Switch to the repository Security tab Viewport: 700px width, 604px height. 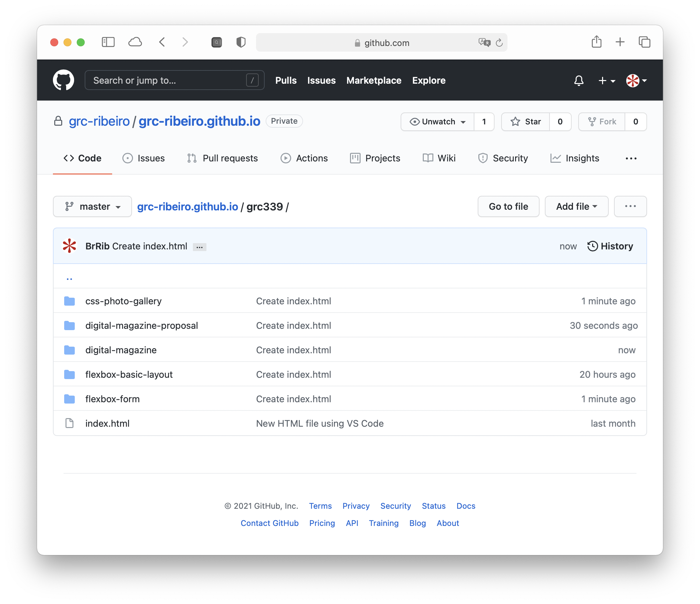[x=503, y=158]
